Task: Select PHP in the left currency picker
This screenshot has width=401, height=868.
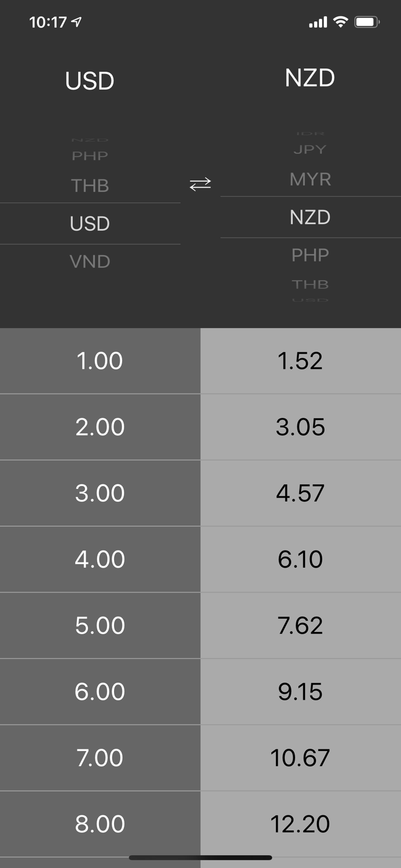Action: (x=90, y=155)
